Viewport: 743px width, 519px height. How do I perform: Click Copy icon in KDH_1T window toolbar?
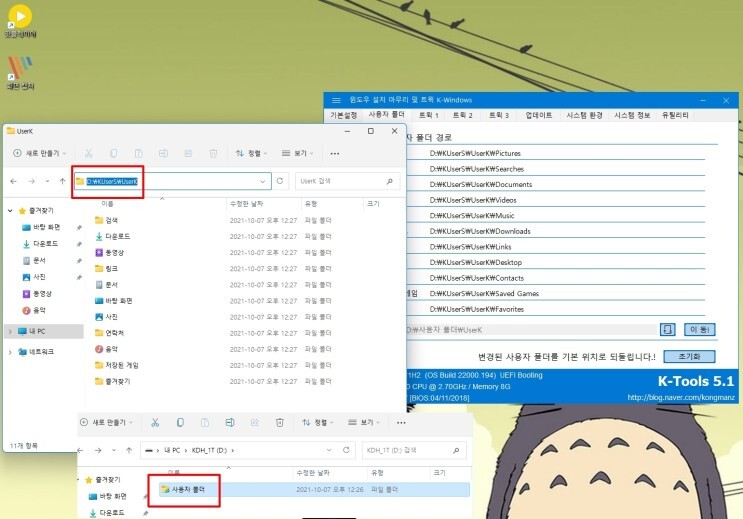tap(180, 422)
